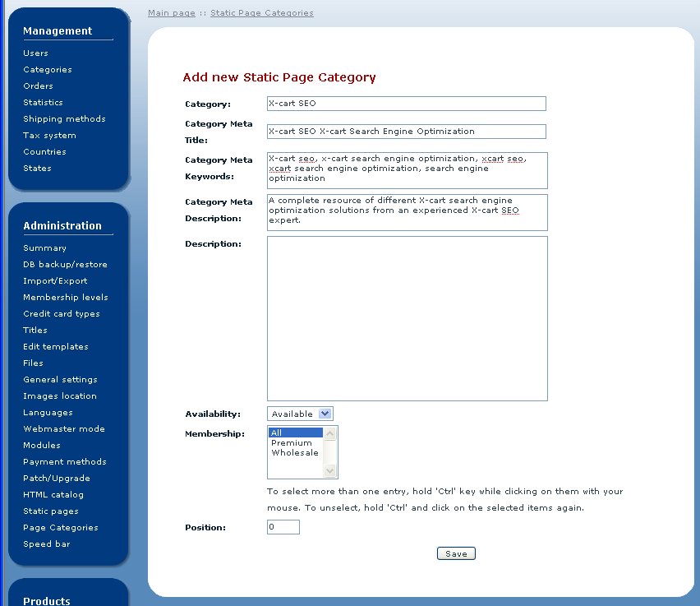Image resolution: width=700 pixels, height=606 pixels.
Task: Open Page Categories
Action: (61, 528)
